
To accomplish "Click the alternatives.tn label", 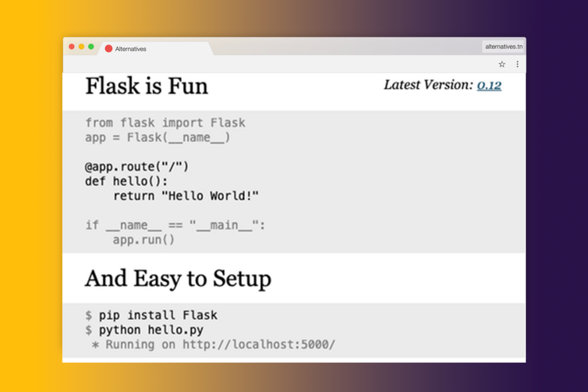I will 504,46.
